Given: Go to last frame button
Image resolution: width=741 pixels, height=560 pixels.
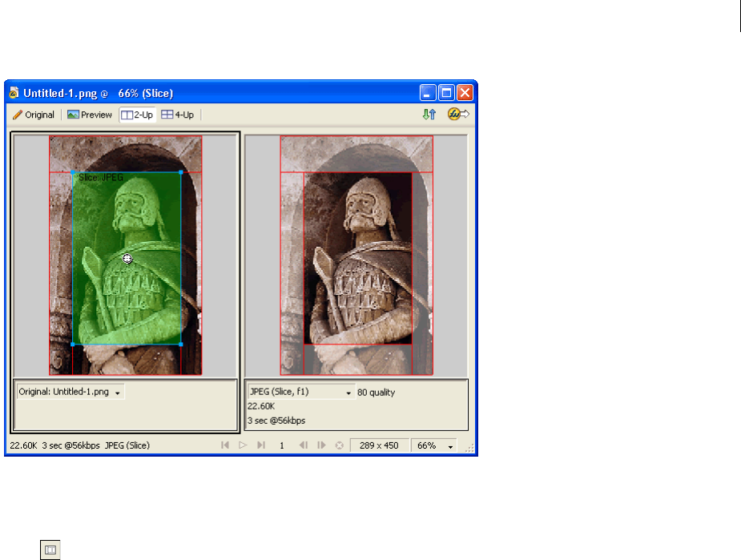Looking at the screenshot, I should [x=261, y=445].
